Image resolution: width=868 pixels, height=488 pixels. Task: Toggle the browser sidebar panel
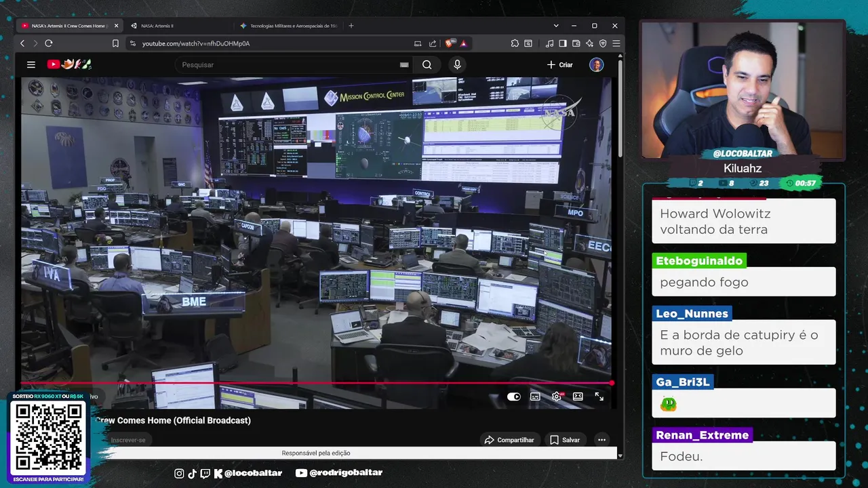point(563,43)
